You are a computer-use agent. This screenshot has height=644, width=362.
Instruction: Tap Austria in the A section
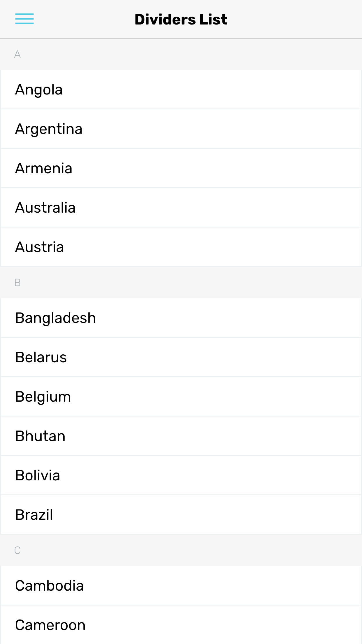181,247
